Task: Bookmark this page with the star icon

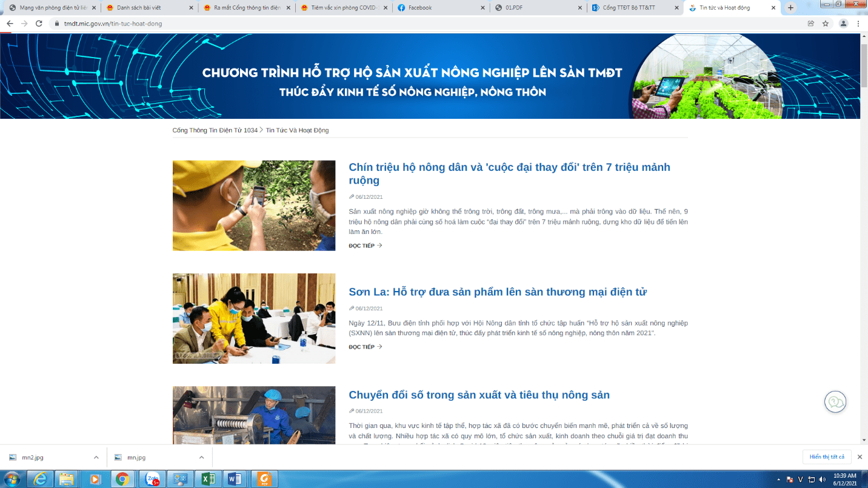Action: [826, 24]
